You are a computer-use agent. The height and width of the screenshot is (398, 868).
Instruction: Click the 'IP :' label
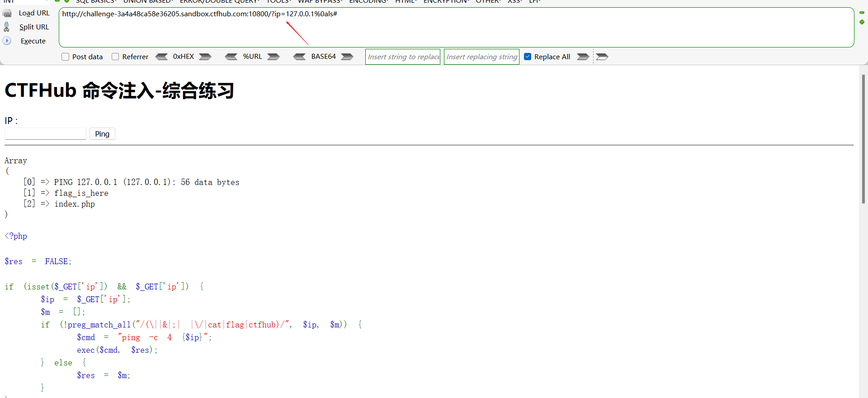point(11,121)
